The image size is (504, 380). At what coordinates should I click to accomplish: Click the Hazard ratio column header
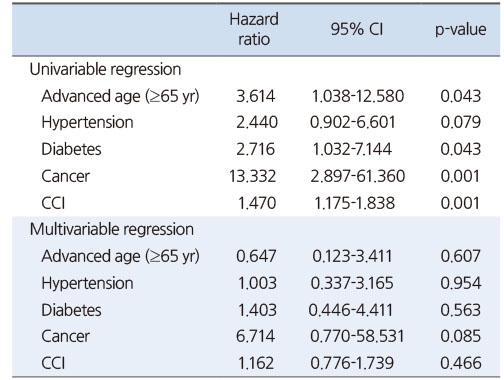coord(254,29)
